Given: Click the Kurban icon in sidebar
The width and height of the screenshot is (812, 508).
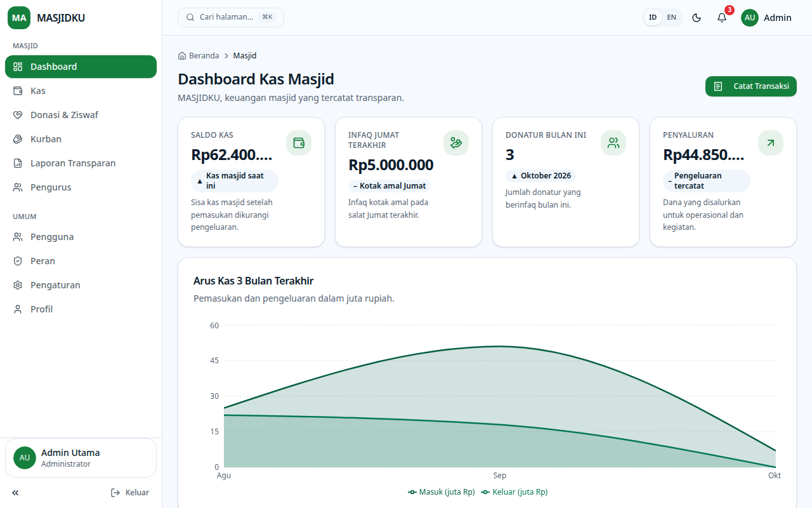Looking at the screenshot, I should (18, 139).
